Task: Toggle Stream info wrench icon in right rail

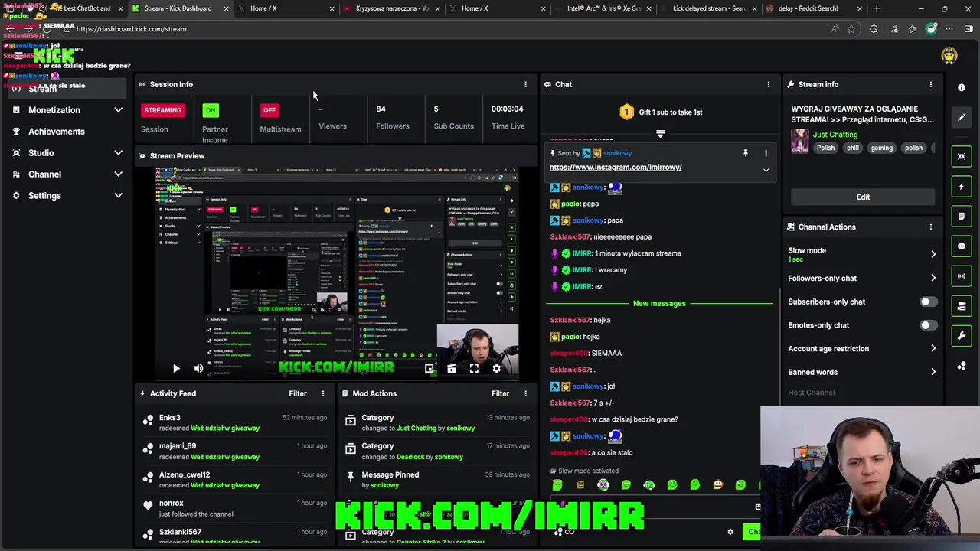Action: pyautogui.click(x=962, y=336)
